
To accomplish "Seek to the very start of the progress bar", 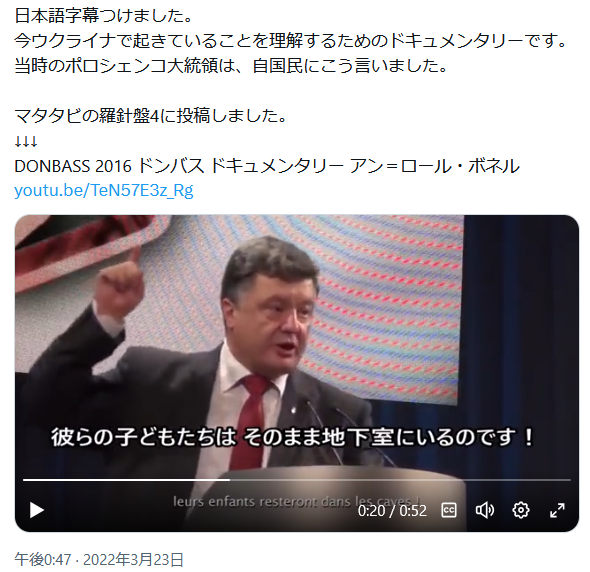I will tap(24, 480).
